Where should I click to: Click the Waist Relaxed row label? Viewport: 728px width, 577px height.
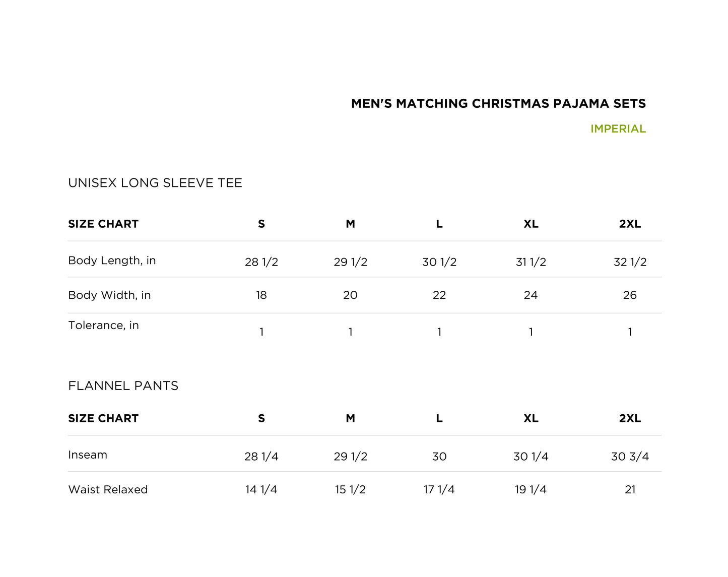108,490
